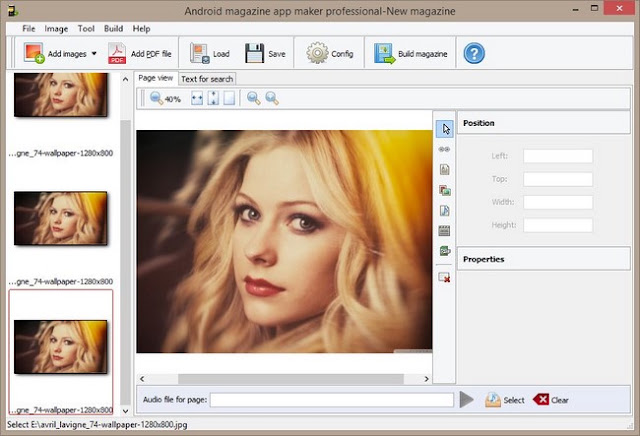This screenshot has height=436, width=640.
Task: Open the blue Help question mark
Action: pos(474,53)
